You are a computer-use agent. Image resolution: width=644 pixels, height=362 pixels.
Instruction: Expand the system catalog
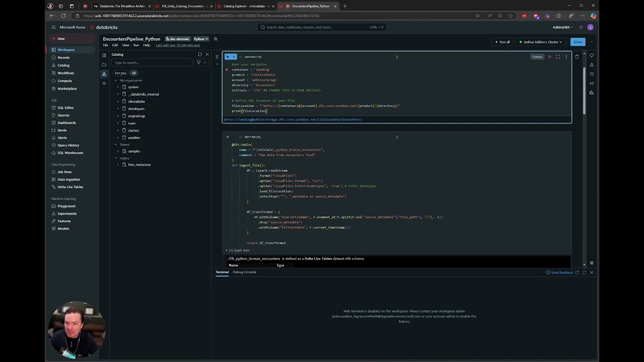(118, 87)
